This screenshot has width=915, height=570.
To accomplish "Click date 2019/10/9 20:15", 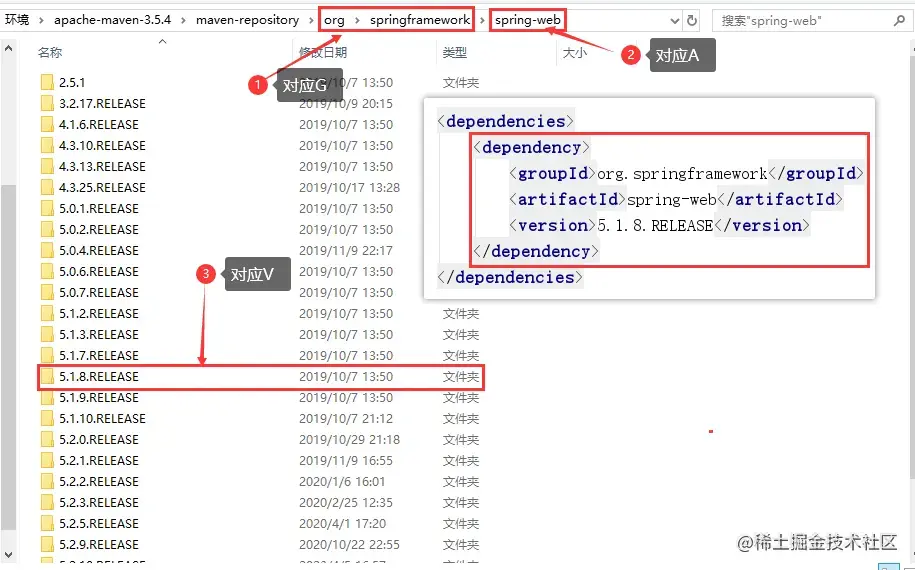I will [346, 103].
